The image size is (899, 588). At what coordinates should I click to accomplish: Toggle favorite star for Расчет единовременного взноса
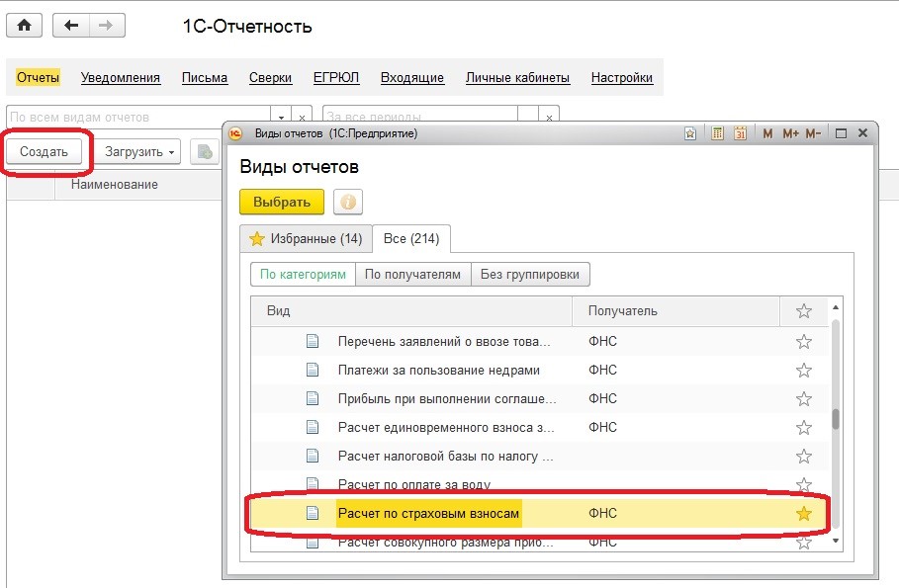(x=804, y=428)
